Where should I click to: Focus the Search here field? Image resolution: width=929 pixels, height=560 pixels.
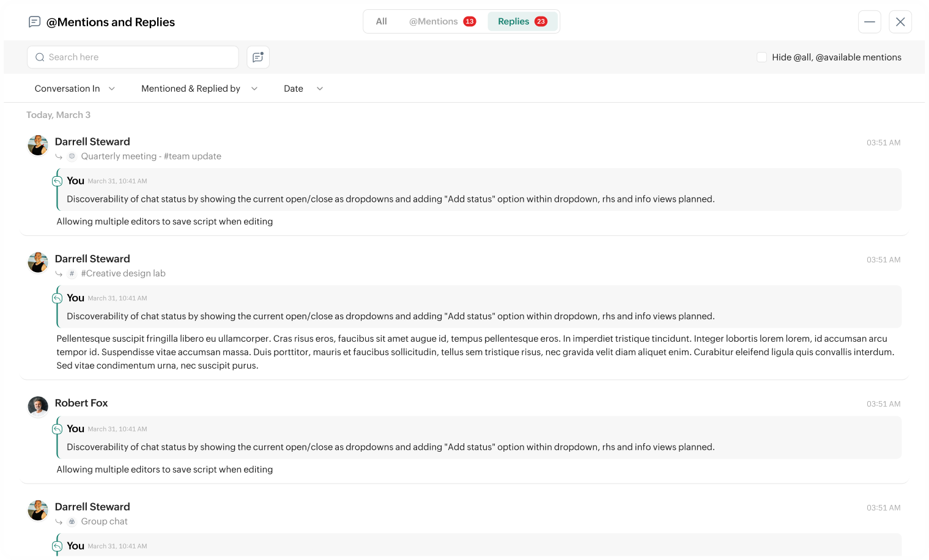pyautogui.click(x=133, y=57)
